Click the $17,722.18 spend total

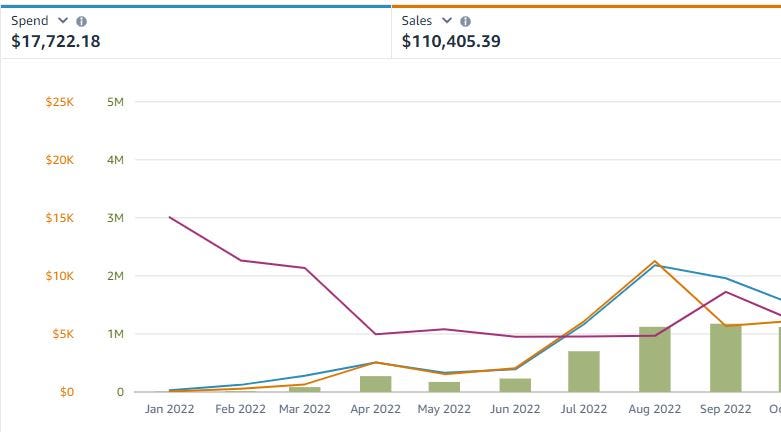[x=56, y=41]
